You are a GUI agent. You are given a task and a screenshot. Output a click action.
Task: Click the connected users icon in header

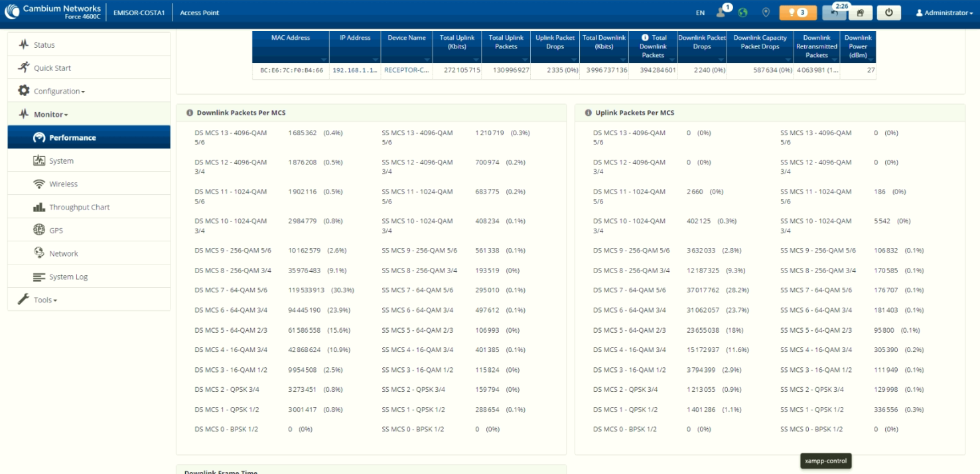722,12
